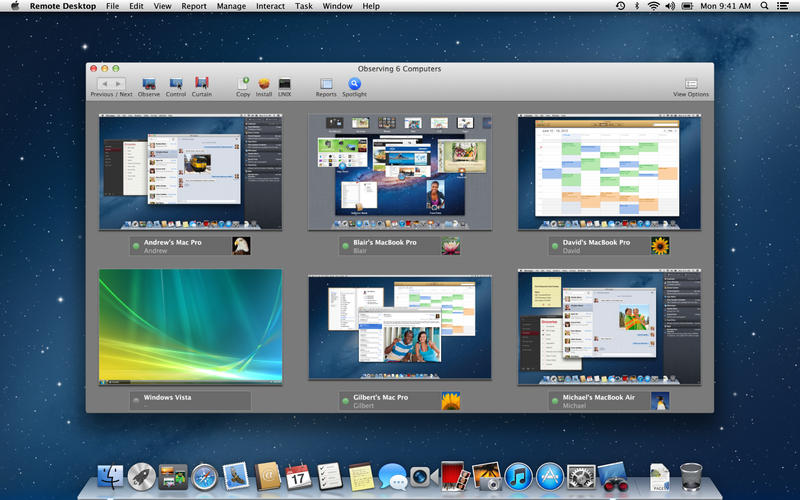Select David's MacBook Pro screen thumbnail
This screenshot has height=500, width=800.
click(609, 172)
